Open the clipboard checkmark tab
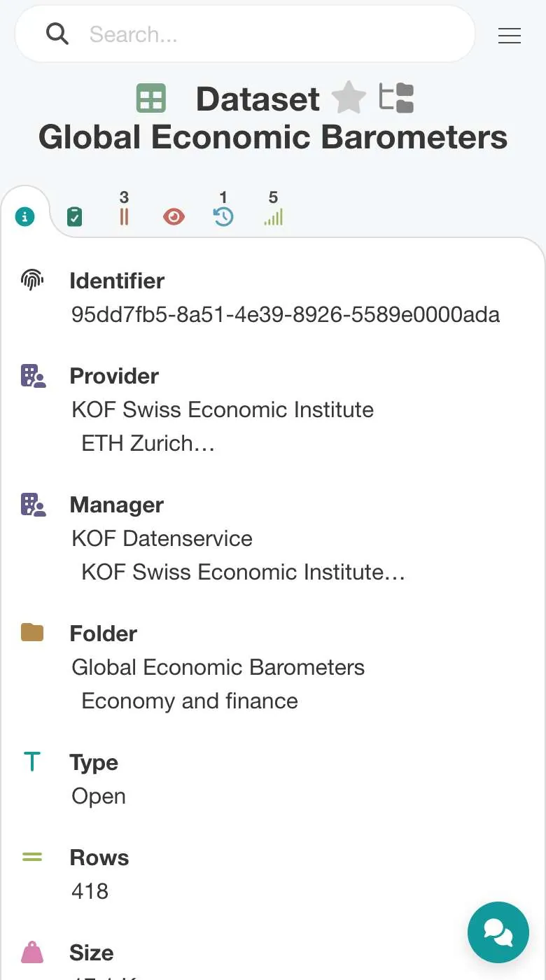The height and width of the screenshot is (980, 546). (74, 217)
